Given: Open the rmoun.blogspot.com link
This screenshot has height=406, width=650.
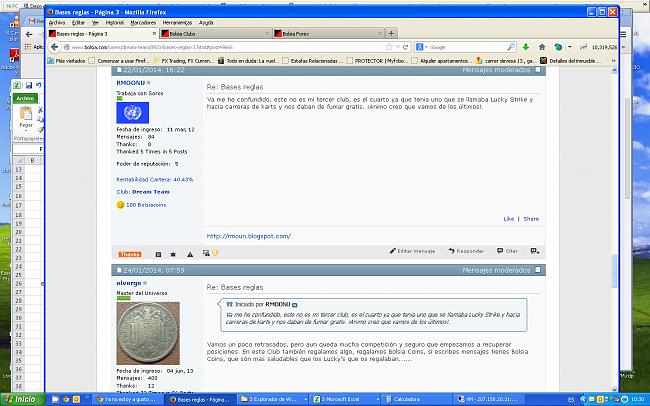Looking at the screenshot, I should [249, 236].
